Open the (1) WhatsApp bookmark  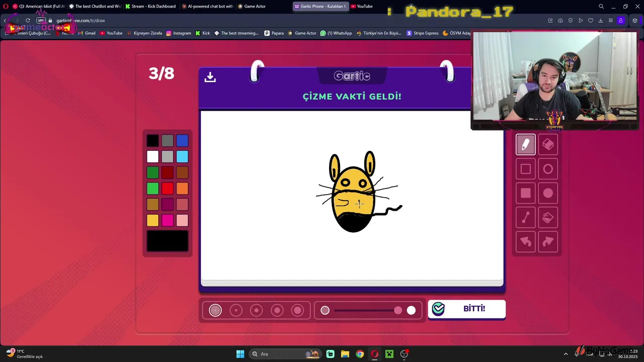point(336,33)
